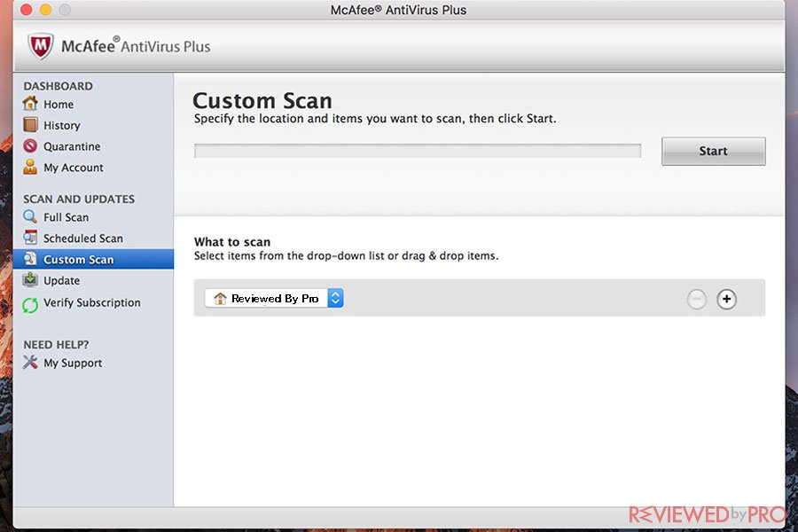Go to the History section
798x532 pixels.
tap(61, 125)
